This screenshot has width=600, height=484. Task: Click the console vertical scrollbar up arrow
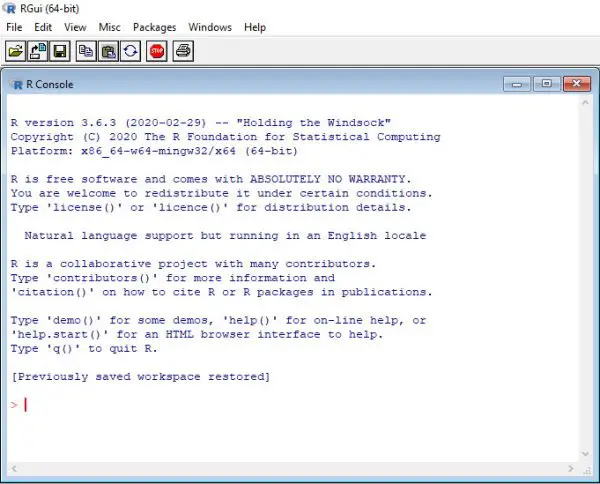[x=585, y=103]
